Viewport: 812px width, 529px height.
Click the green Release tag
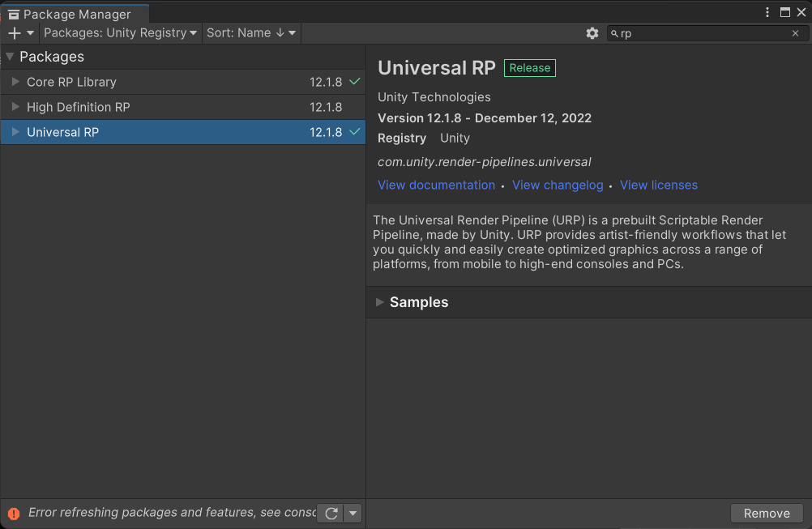click(530, 68)
